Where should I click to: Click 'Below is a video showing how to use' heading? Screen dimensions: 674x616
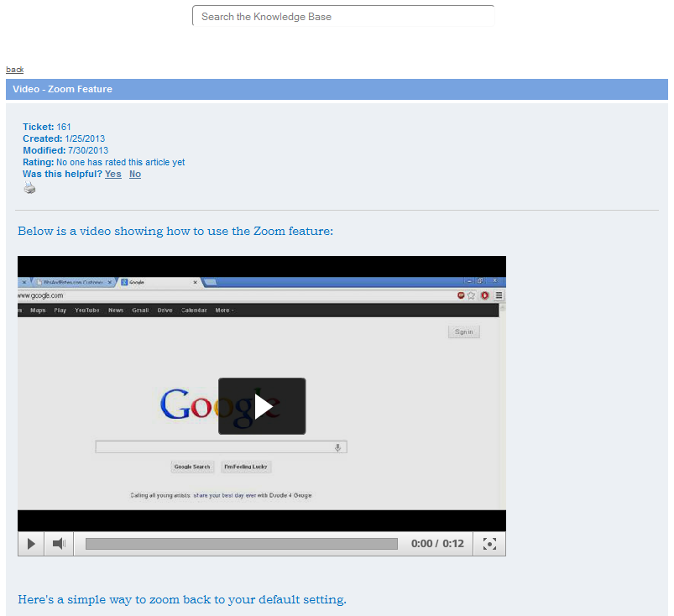175,232
